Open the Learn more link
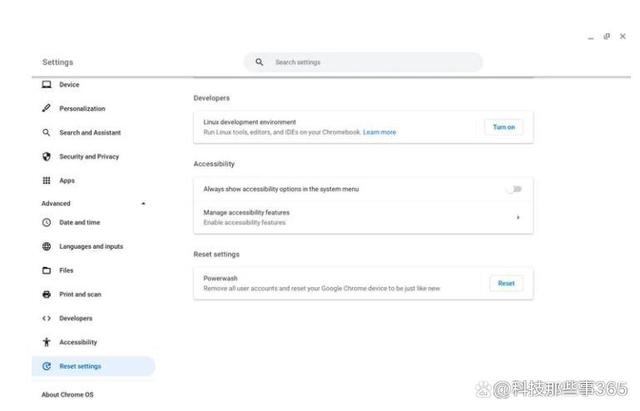 (379, 132)
